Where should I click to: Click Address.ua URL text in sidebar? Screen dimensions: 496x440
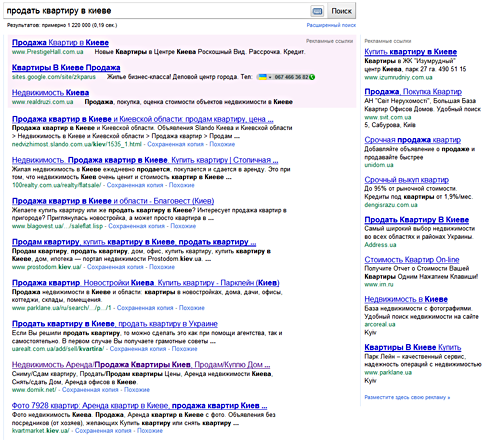pos(380,245)
